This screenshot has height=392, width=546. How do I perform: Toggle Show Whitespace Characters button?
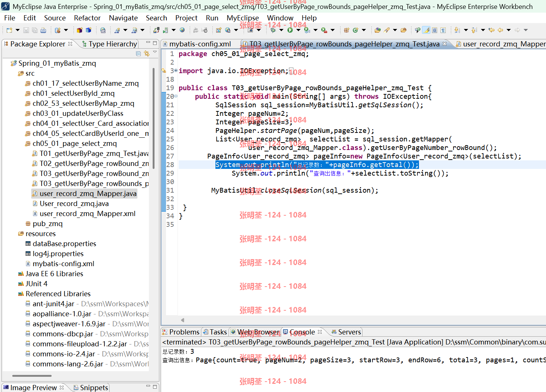tap(443, 30)
